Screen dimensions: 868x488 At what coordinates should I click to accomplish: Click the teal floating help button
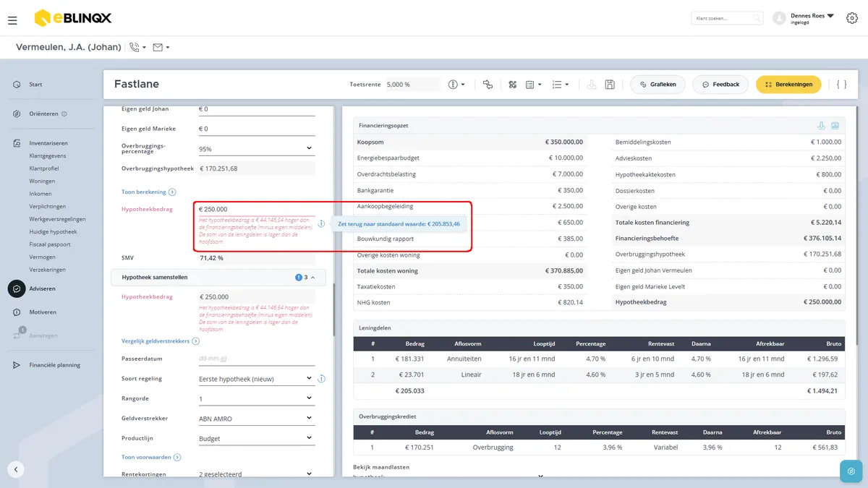(851, 471)
